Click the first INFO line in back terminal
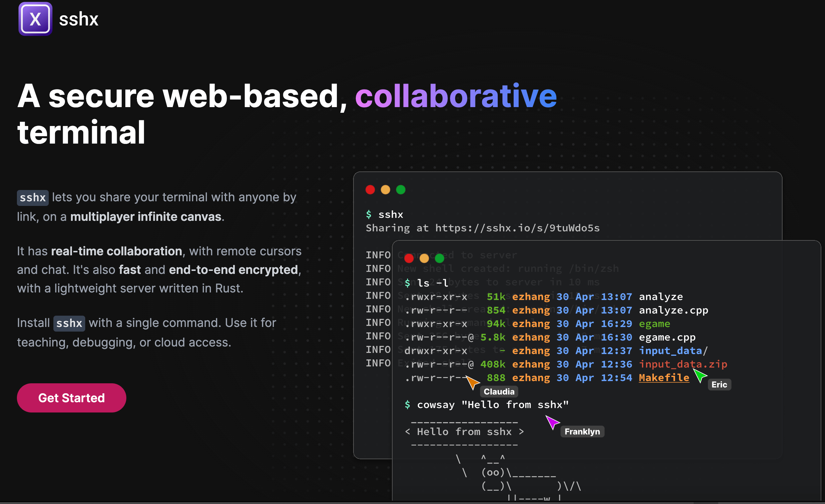825x504 pixels. (378, 255)
